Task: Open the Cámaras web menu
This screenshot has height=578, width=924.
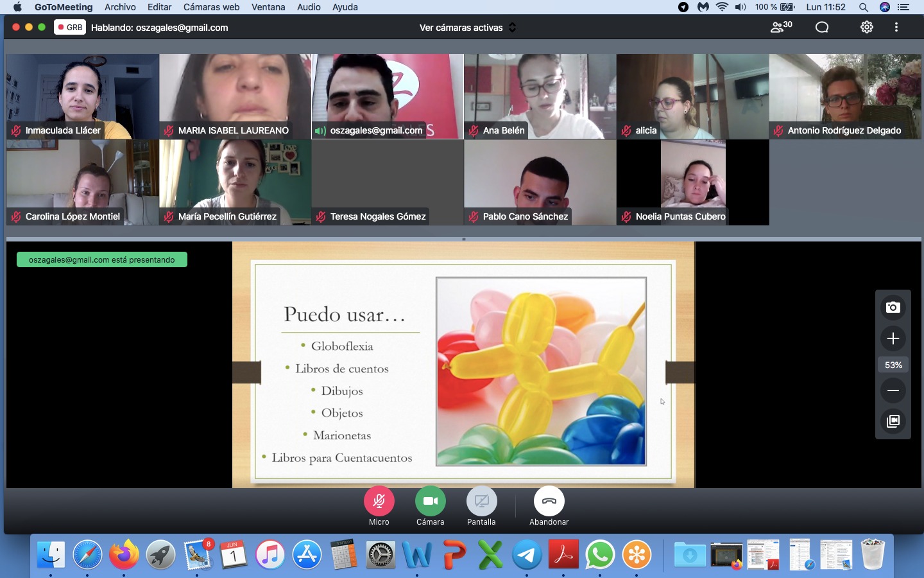Action: [x=211, y=7]
